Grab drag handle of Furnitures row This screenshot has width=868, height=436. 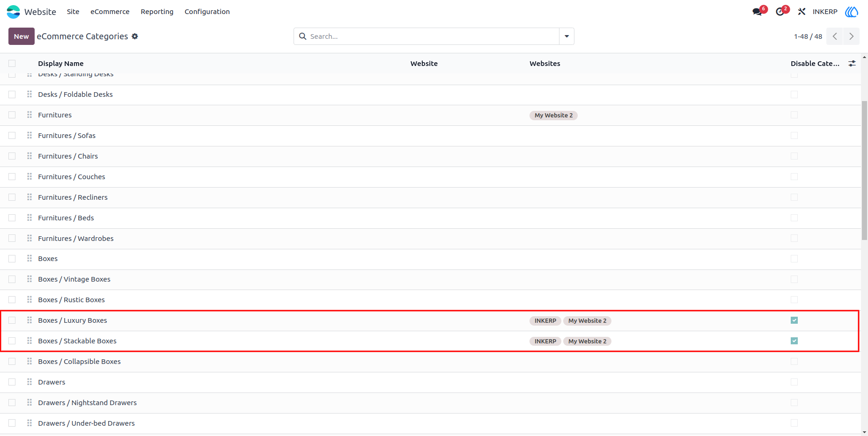29,115
